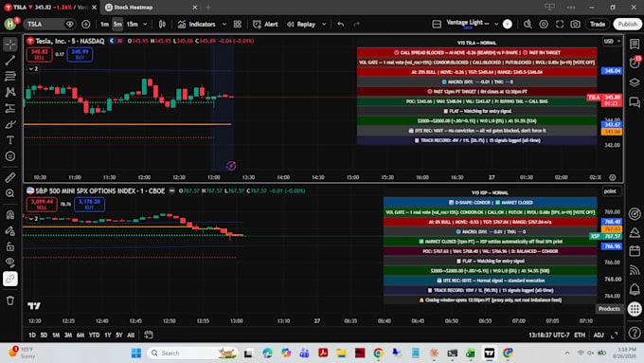Remove drawings with trash icon

(10, 300)
